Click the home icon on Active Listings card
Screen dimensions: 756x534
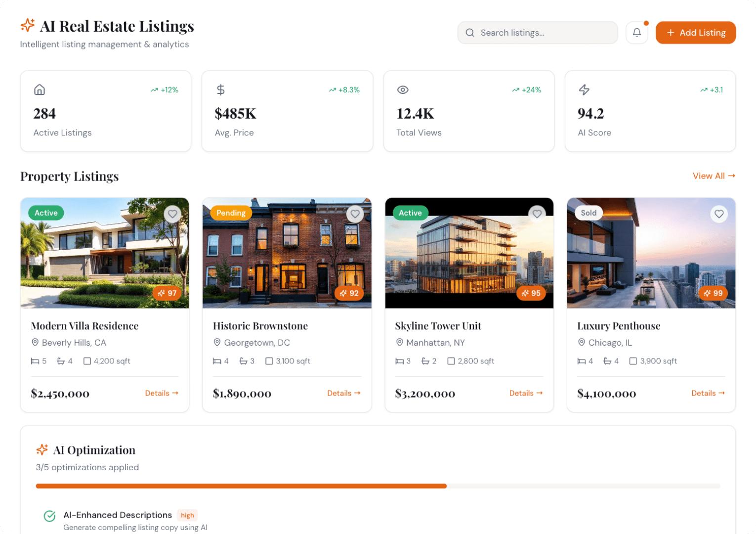click(39, 89)
